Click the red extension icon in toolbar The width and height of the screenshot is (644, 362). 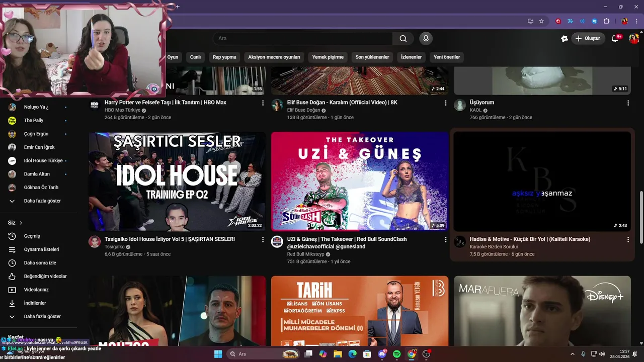pos(558,21)
